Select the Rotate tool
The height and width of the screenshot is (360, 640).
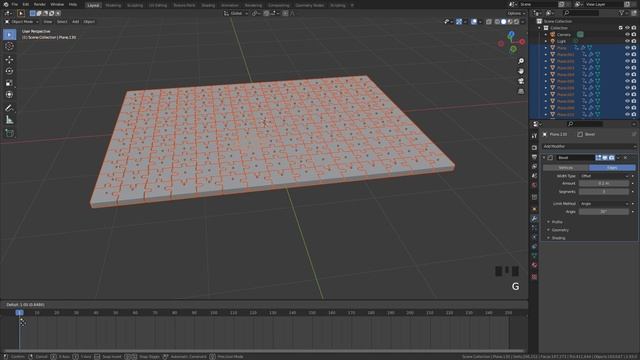tap(9, 71)
